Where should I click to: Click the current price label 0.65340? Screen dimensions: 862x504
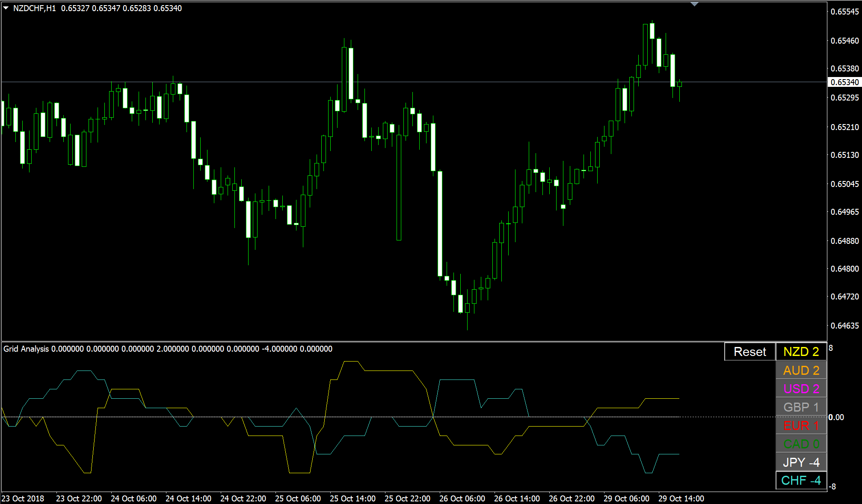click(x=844, y=82)
